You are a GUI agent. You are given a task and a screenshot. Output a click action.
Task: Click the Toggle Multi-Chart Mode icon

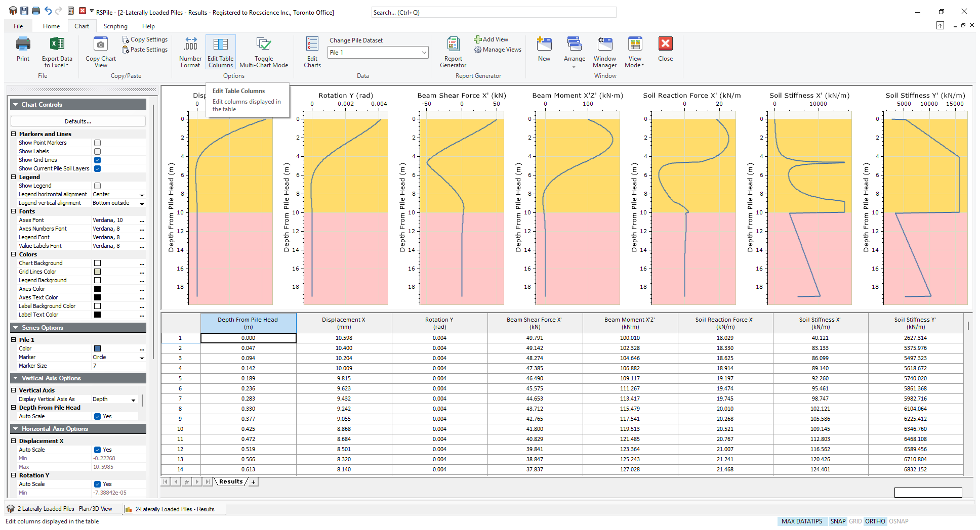pos(263,45)
